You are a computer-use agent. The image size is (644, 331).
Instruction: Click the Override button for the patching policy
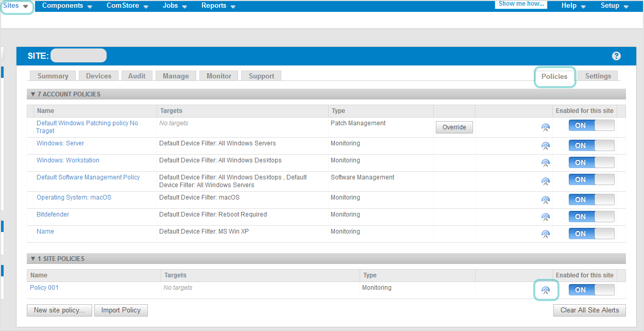454,127
